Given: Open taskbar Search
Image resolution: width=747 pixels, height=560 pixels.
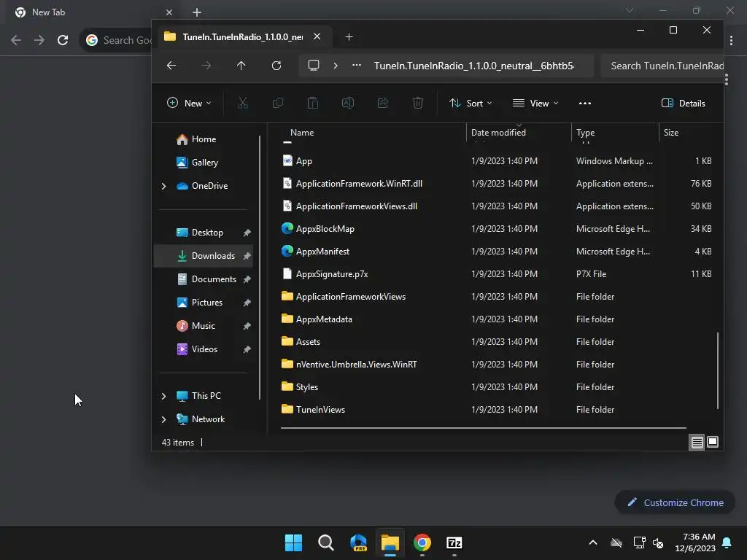Looking at the screenshot, I should tap(326, 542).
